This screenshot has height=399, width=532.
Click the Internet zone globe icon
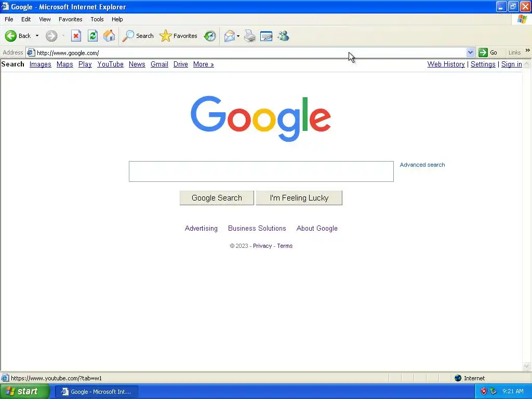pos(458,378)
